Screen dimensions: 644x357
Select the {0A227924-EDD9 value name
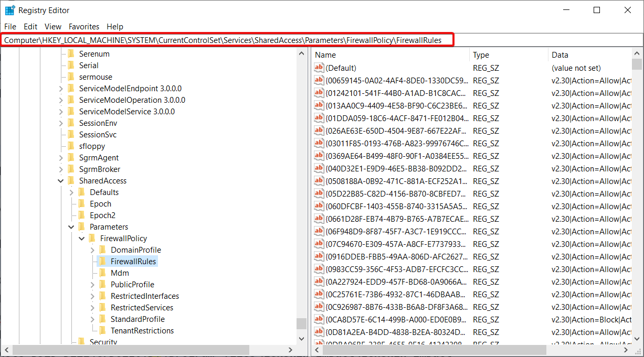tap(396, 282)
